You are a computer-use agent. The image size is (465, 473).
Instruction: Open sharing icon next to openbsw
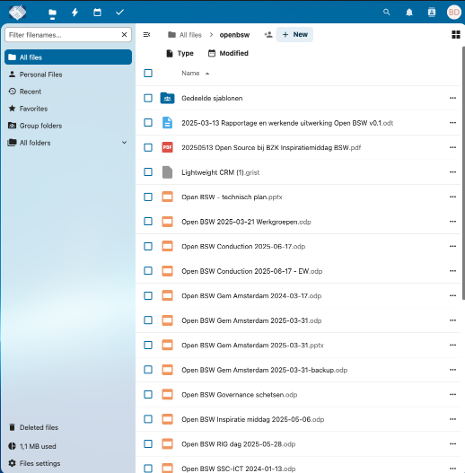point(268,34)
